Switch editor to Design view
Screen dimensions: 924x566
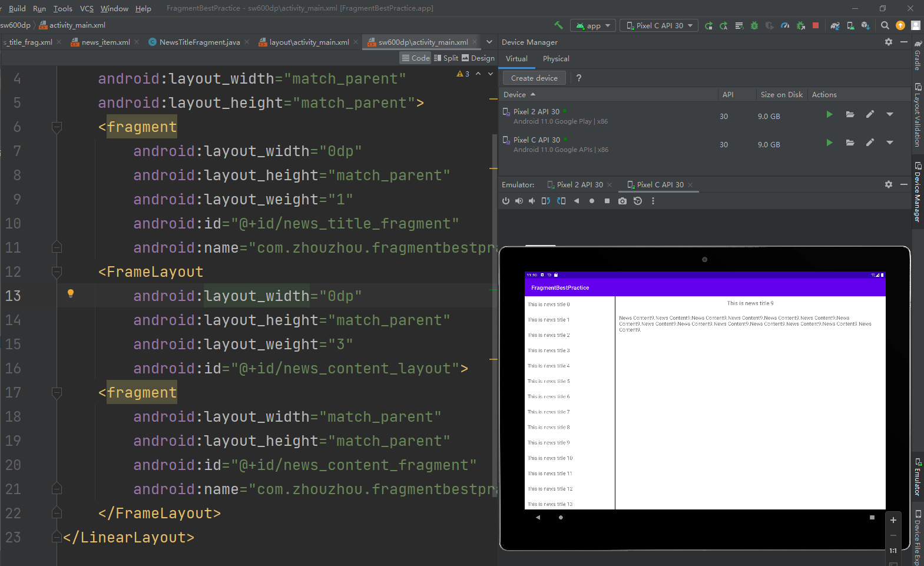[478, 58]
